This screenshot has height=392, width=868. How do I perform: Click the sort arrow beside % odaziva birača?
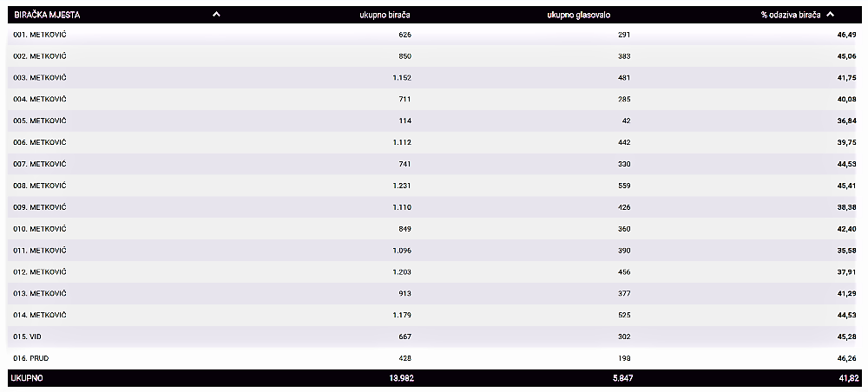(x=831, y=14)
